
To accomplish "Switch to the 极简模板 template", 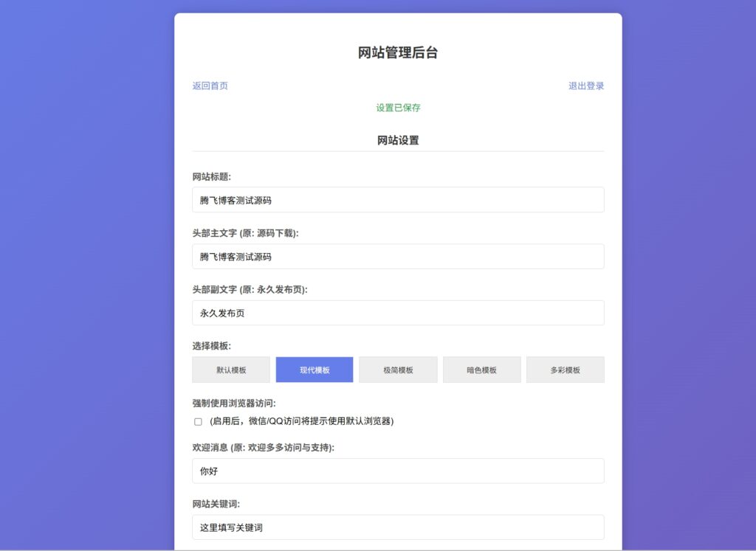I will (398, 370).
